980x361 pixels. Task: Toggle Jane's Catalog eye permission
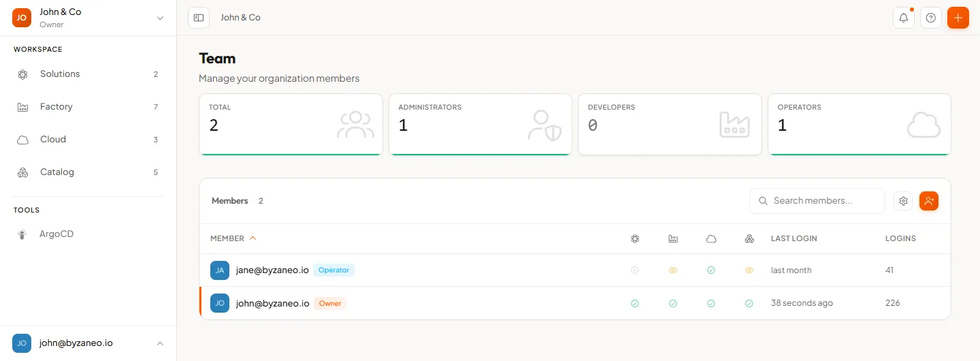point(749,270)
